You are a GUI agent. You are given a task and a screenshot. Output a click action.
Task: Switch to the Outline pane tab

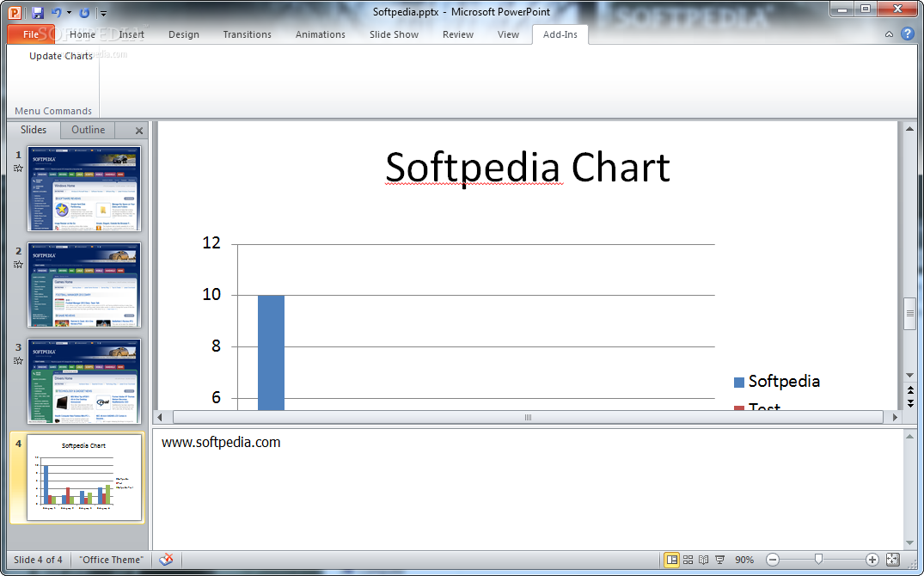(x=88, y=130)
